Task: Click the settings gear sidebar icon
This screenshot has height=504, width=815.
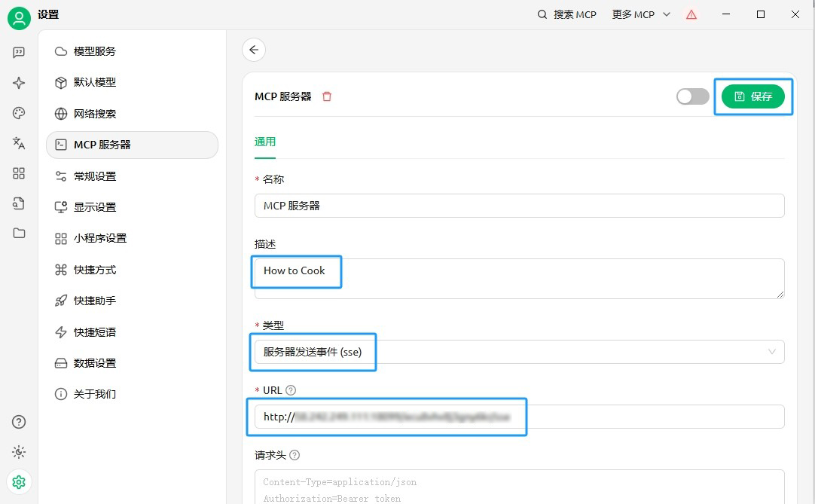Action: coord(19,482)
